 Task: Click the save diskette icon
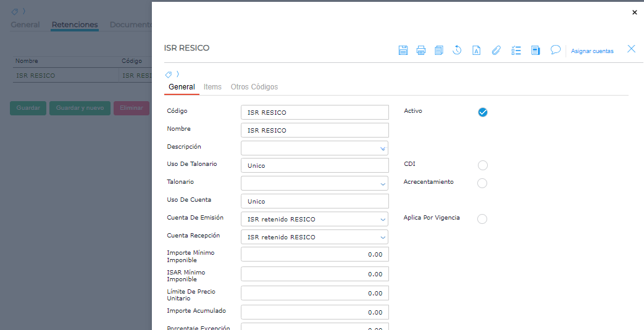click(x=403, y=51)
